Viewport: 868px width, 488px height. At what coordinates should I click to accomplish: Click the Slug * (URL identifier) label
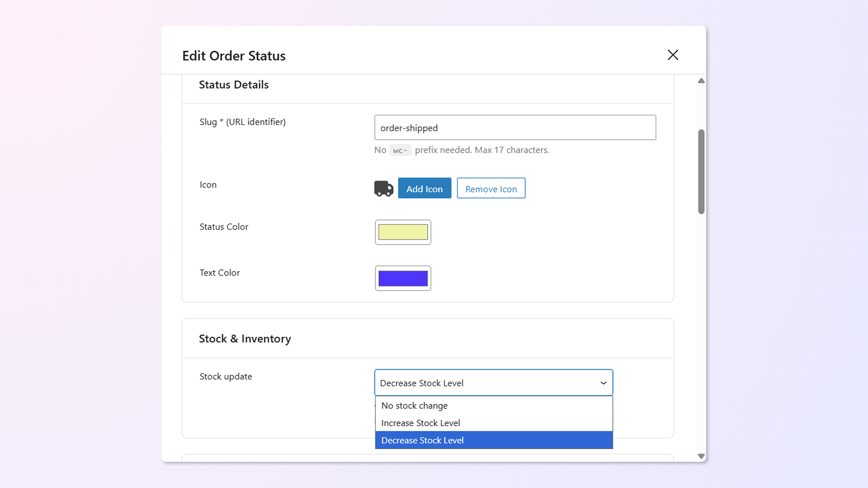[x=242, y=122]
